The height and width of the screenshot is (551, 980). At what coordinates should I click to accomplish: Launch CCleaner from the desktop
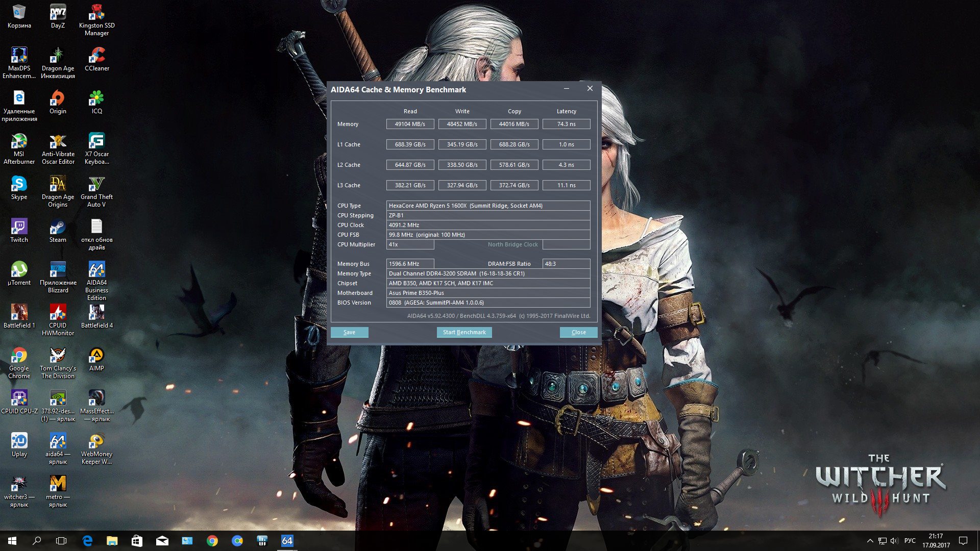96,59
